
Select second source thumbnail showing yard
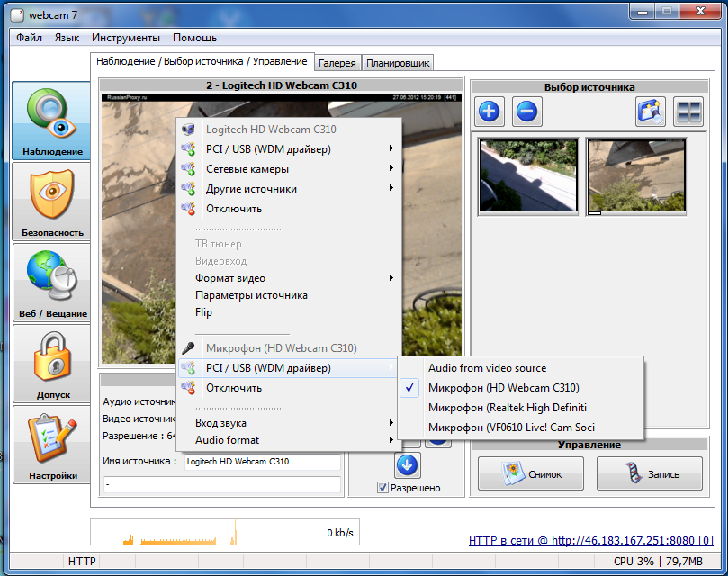tap(636, 176)
